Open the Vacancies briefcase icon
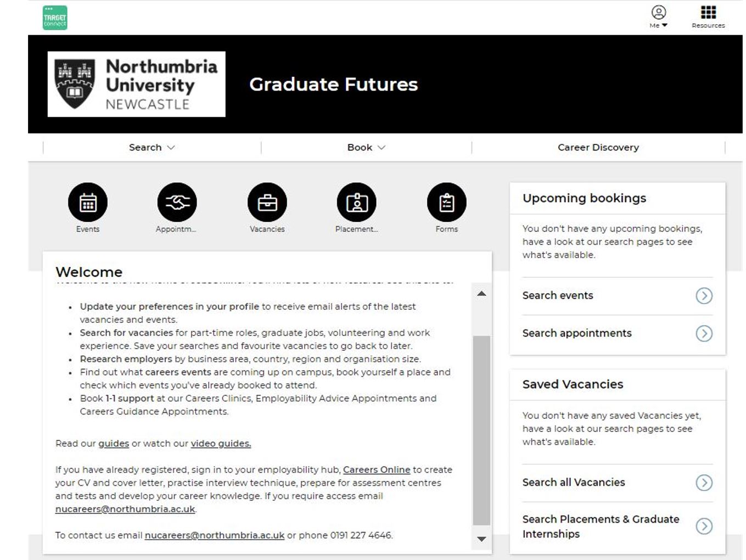Screen dimensions: 746x560 267,203
